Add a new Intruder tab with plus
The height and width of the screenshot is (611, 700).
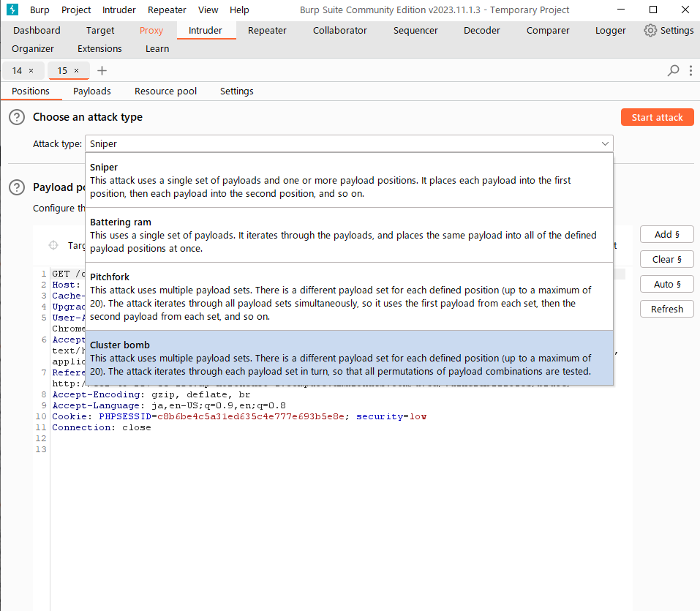tap(102, 70)
